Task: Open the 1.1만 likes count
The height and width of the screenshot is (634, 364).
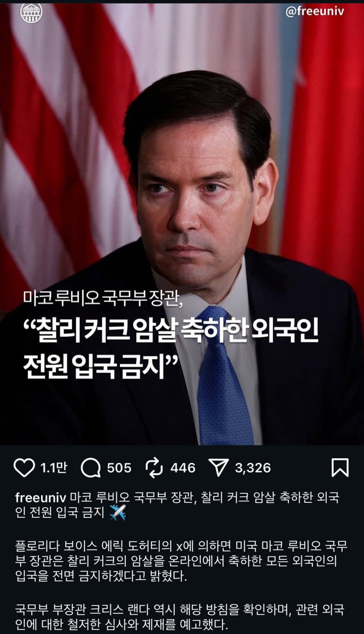Action: coord(54,468)
